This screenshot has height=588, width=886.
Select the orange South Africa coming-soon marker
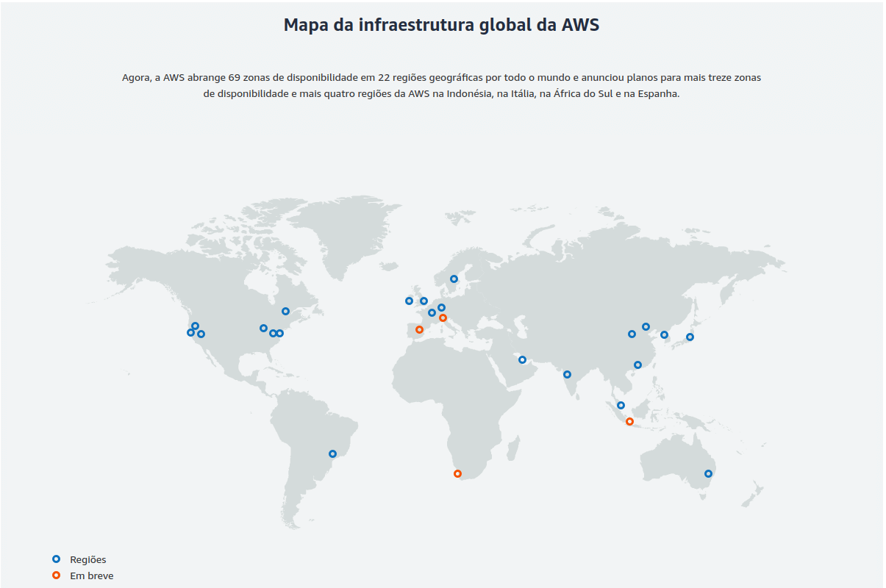point(457,473)
